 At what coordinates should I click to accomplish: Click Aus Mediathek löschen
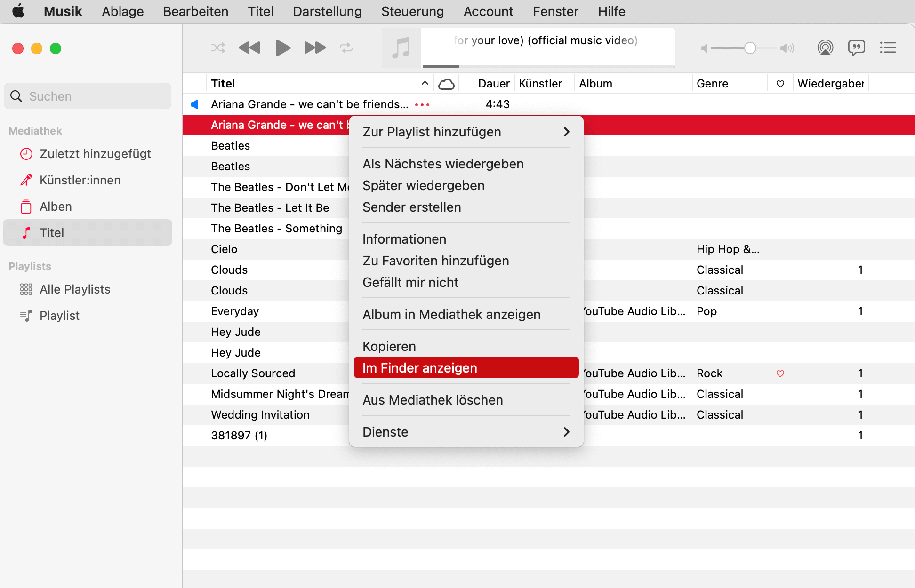tap(433, 400)
